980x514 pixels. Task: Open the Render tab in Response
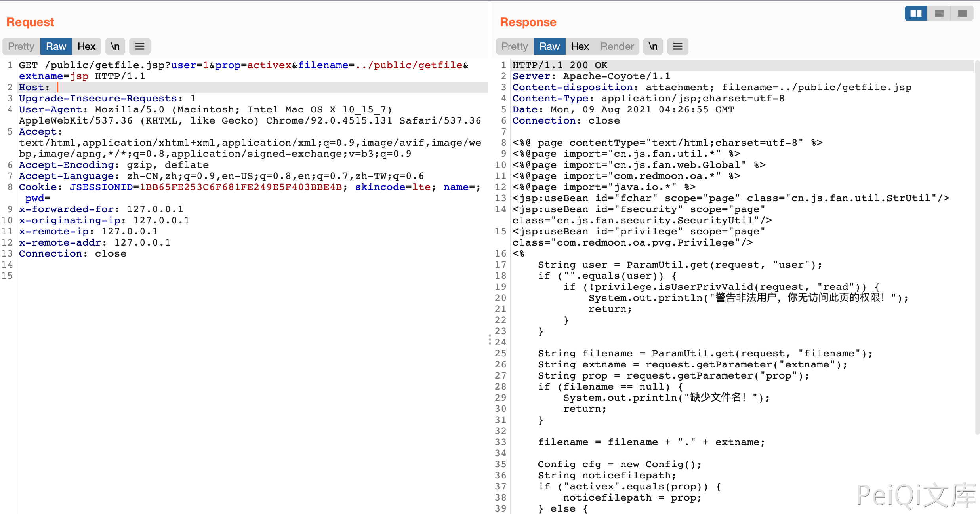[x=617, y=46]
